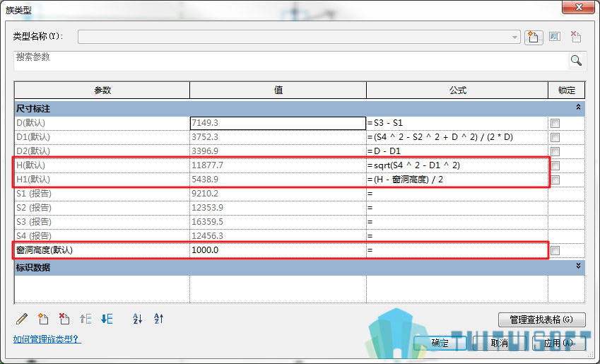
Task: Select the H(默认) parameter name
Action: coord(30,165)
